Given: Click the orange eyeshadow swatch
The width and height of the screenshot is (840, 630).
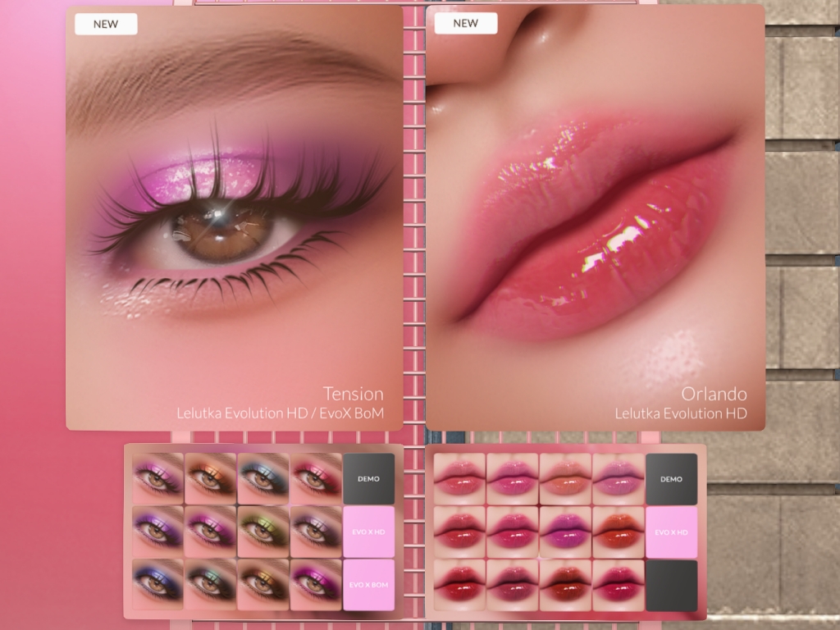Looking at the screenshot, I should coord(210,477).
